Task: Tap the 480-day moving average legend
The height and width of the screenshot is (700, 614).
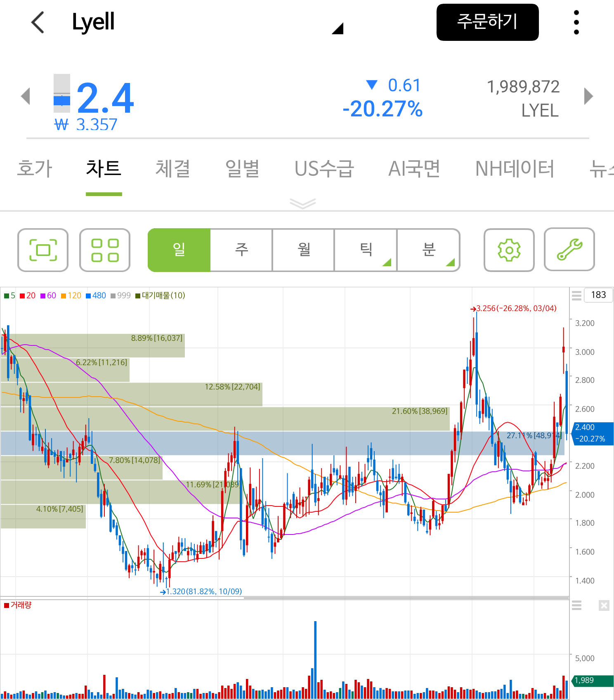Action: tap(96, 296)
